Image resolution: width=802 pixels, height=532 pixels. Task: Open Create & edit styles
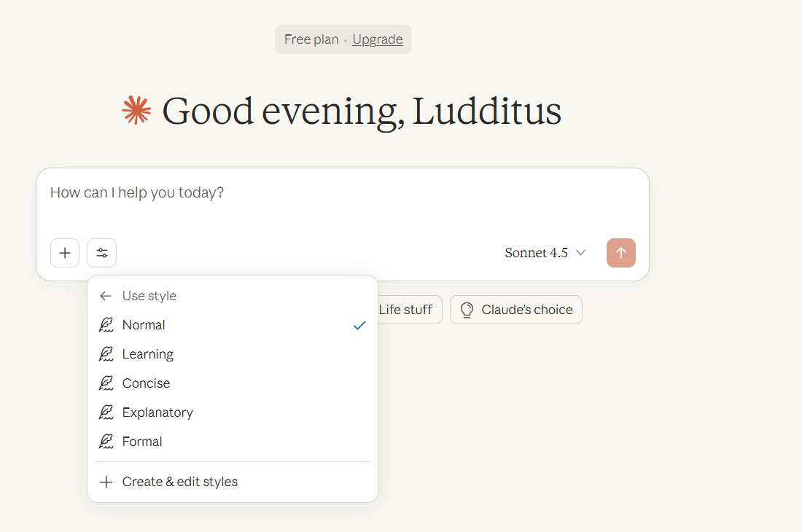[179, 482]
